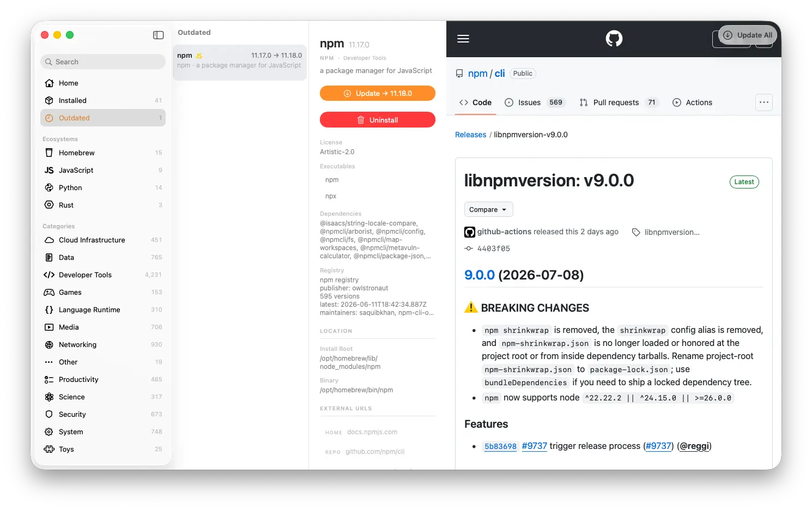
Task: Open the 9.0.0 version link
Action: coord(480,275)
